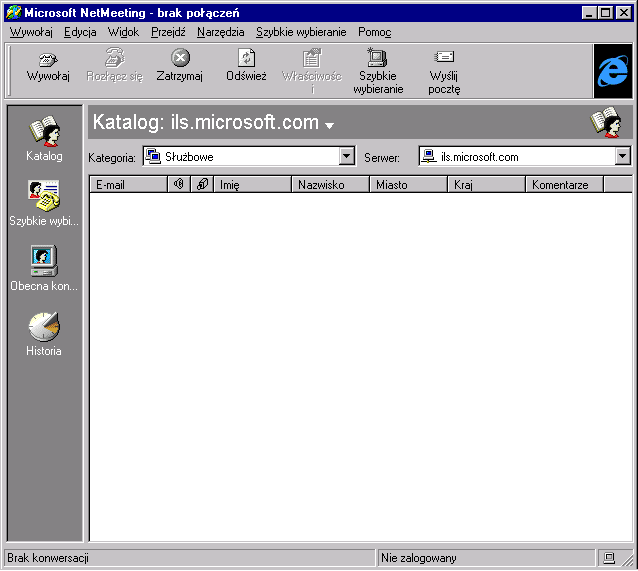Click the Wywołaj phone toolbar icon
The width and height of the screenshot is (638, 571).
click(48, 59)
